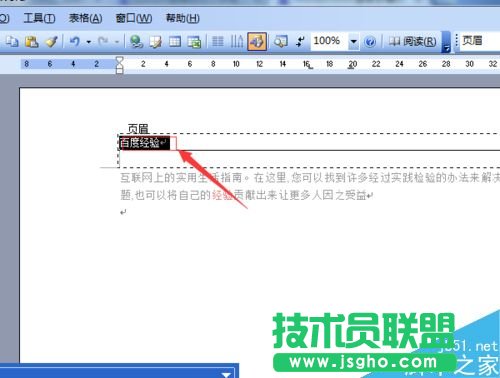
Task: Toggle Show/Hide formatting marks icon
Action: (300, 42)
